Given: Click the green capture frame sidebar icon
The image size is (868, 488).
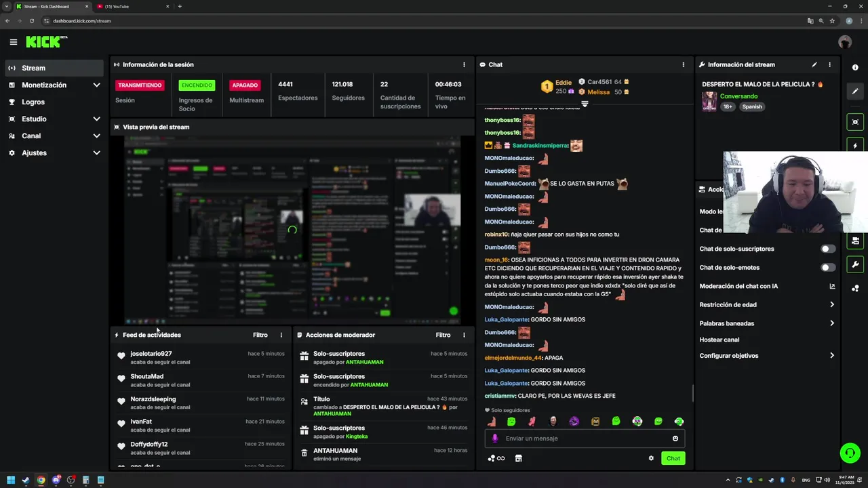Looking at the screenshot, I should click(x=855, y=122).
